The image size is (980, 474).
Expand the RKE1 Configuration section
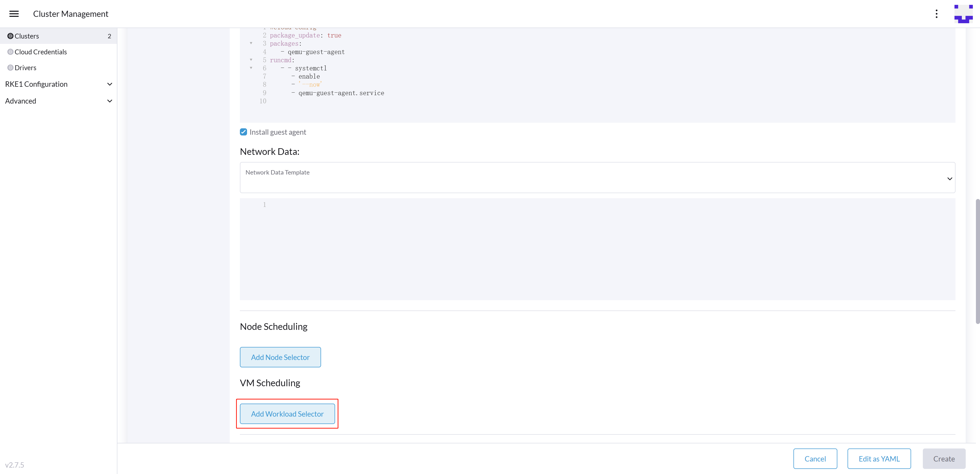click(109, 84)
